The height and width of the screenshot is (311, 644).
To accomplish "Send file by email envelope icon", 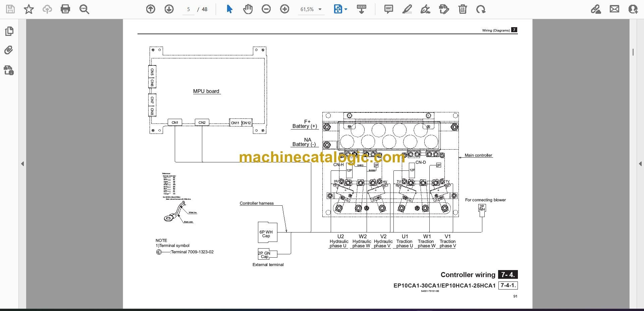I will tap(614, 9).
